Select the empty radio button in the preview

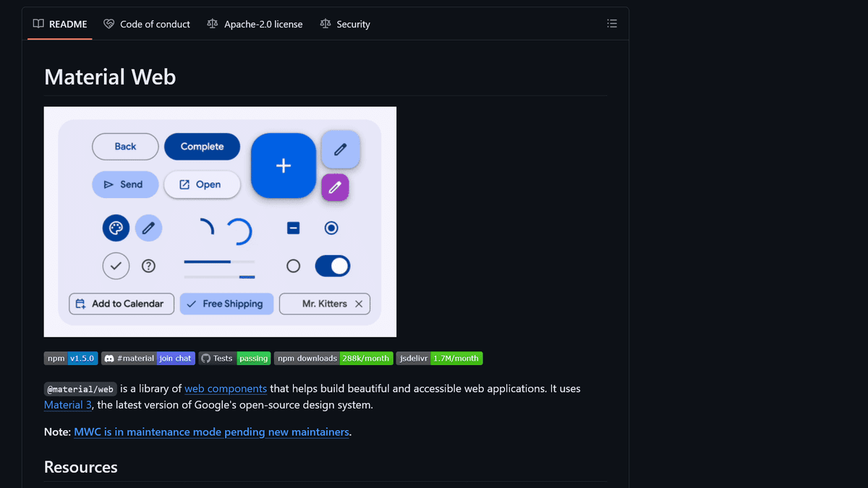(x=293, y=266)
